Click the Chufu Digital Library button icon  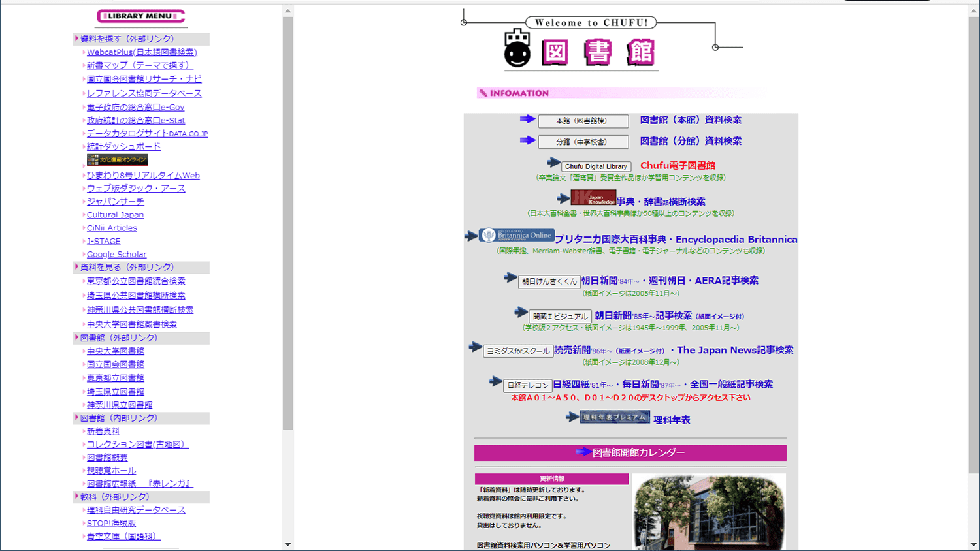(x=596, y=166)
